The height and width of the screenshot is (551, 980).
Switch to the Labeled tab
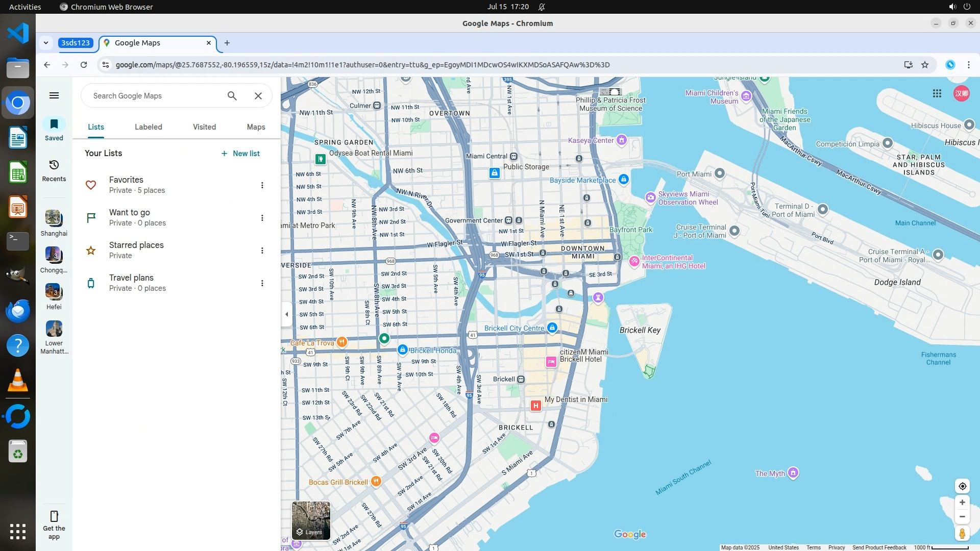(x=149, y=127)
